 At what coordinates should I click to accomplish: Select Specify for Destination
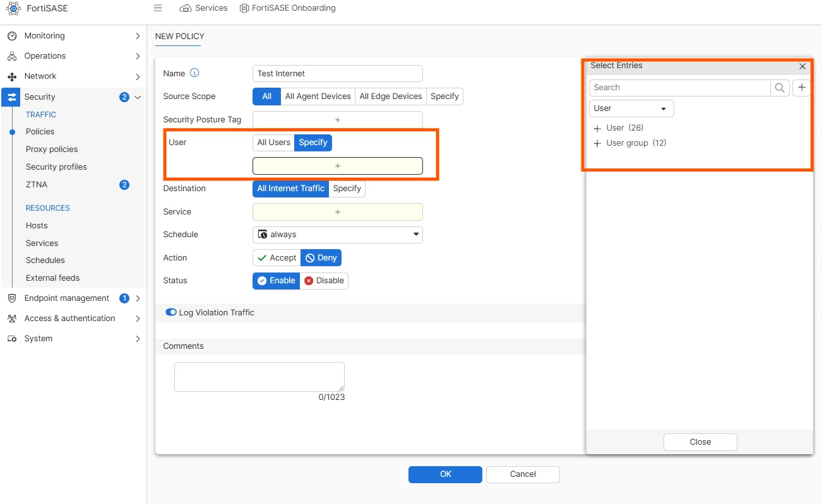(347, 189)
